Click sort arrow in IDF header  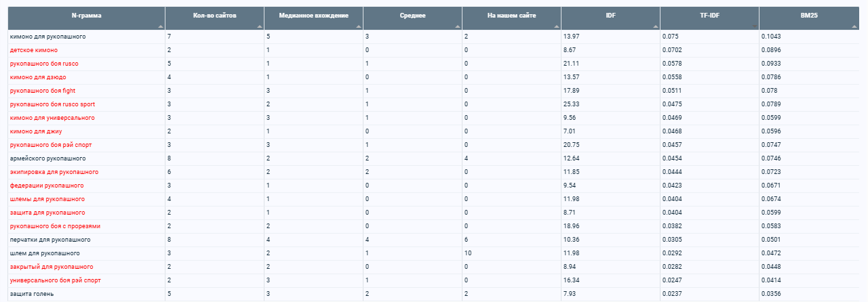655,26
